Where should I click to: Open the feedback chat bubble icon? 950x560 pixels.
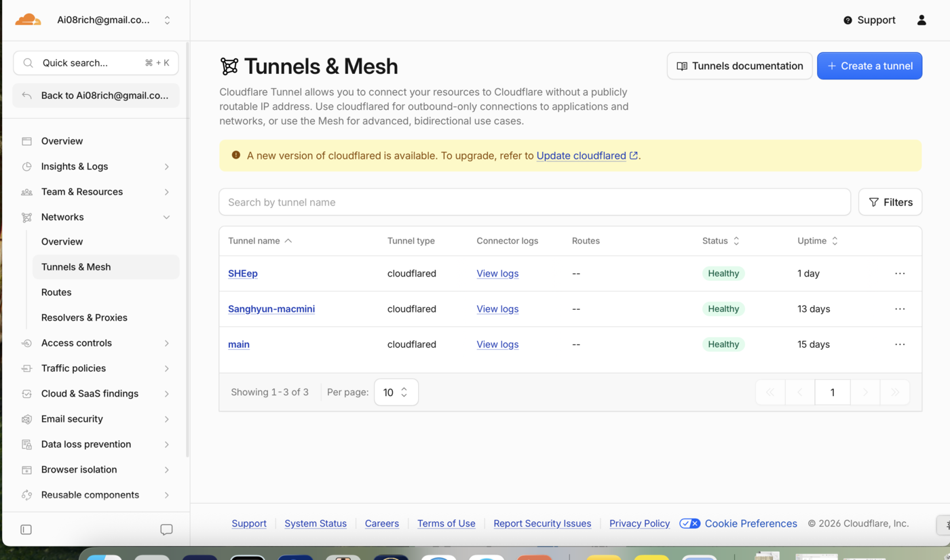[166, 529]
